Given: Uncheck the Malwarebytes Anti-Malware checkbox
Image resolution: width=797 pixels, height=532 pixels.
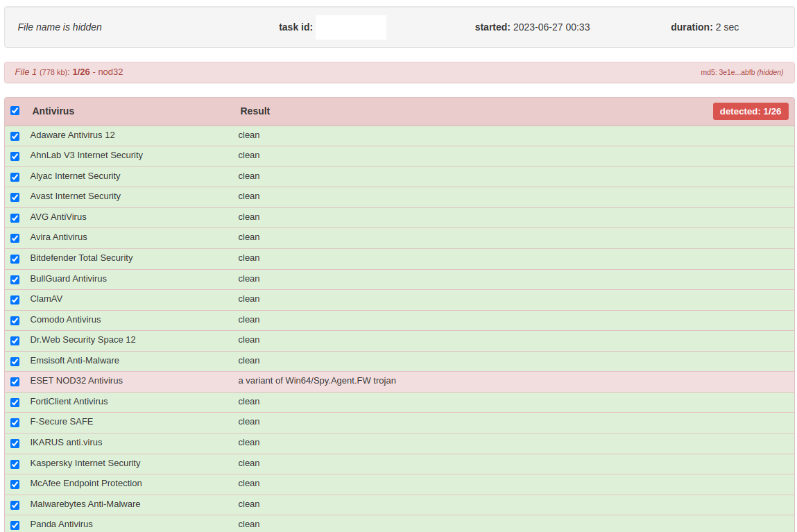Looking at the screenshot, I should pyautogui.click(x=15, y=505).
